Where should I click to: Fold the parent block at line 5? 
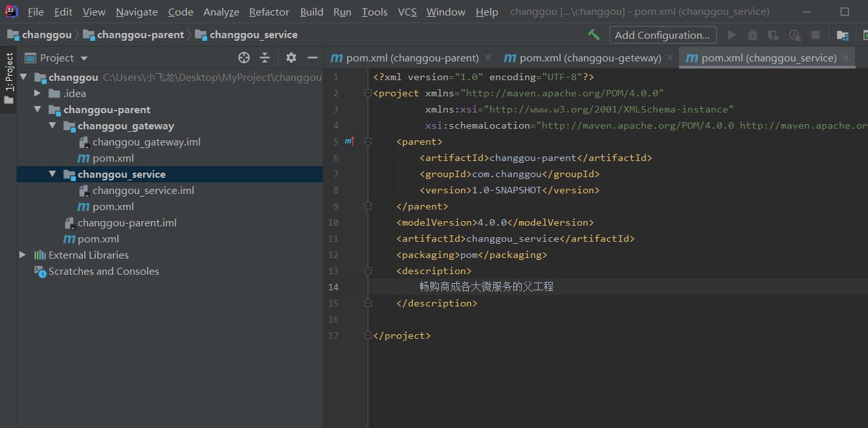[x=368, y=142]
